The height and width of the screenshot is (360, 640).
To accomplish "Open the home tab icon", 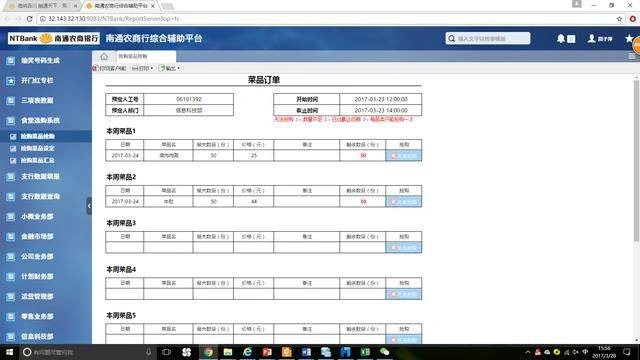I will click(x=104, y=56).
